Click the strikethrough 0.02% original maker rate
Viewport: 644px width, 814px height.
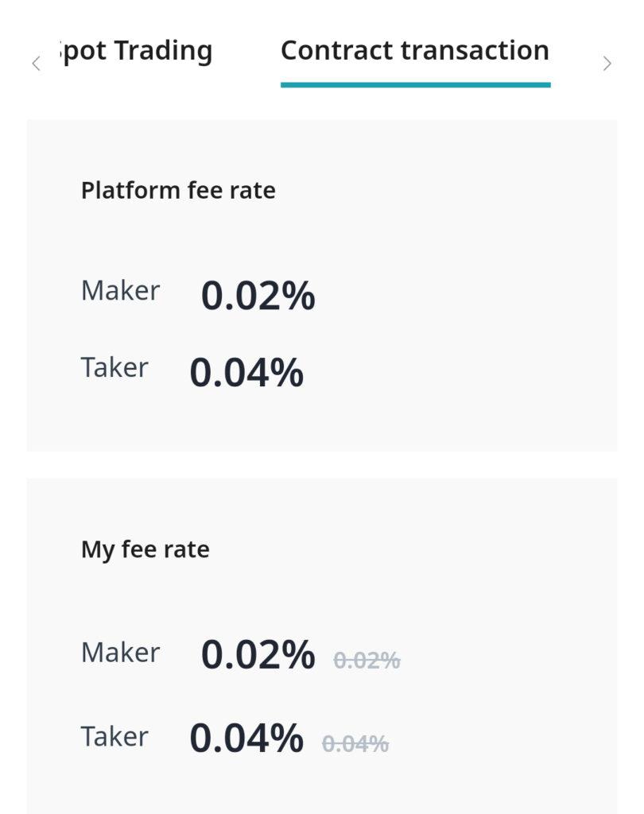[367, 661]
